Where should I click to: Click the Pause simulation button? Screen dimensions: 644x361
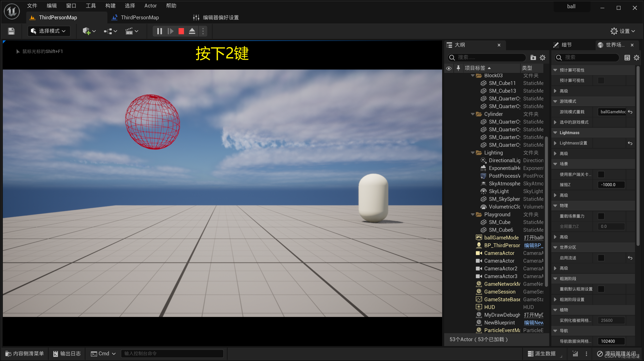pos(159,31)
